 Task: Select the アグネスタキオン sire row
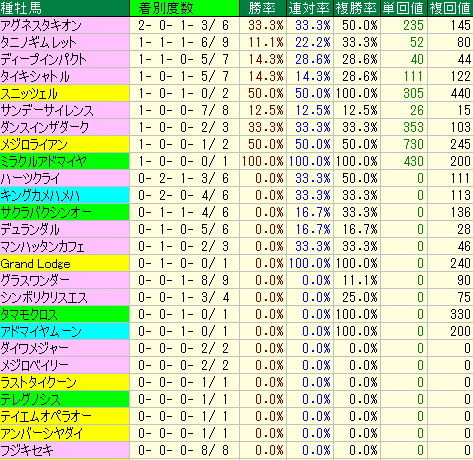click(236, 25)
